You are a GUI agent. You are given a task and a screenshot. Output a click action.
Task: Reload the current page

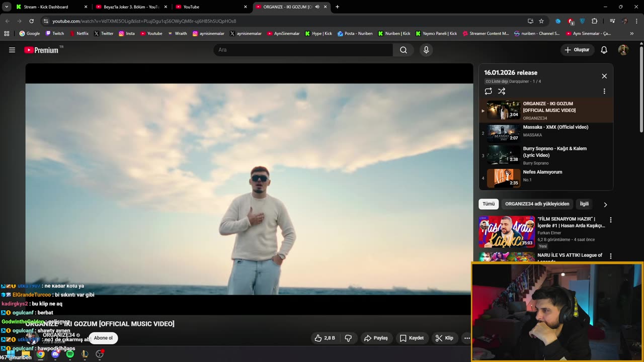31,21
